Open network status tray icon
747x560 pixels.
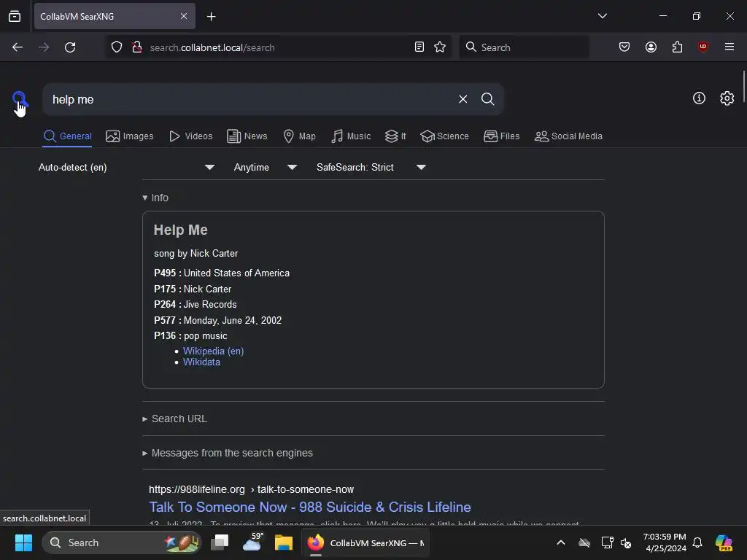(x=607, y=542)
